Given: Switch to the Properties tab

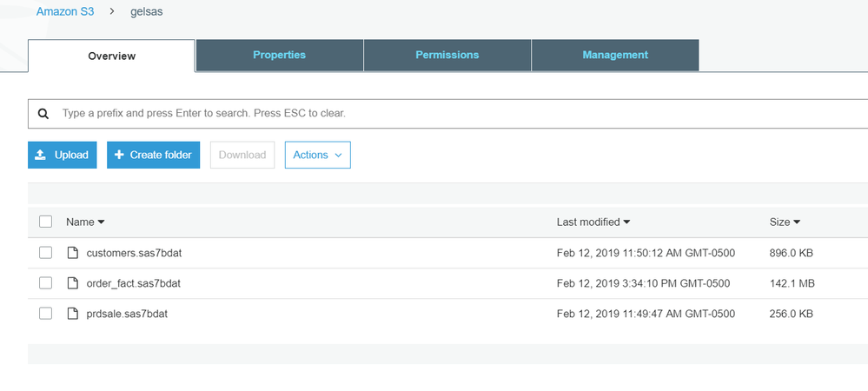Looking at the screenshot, I should [x=279, y=55].
